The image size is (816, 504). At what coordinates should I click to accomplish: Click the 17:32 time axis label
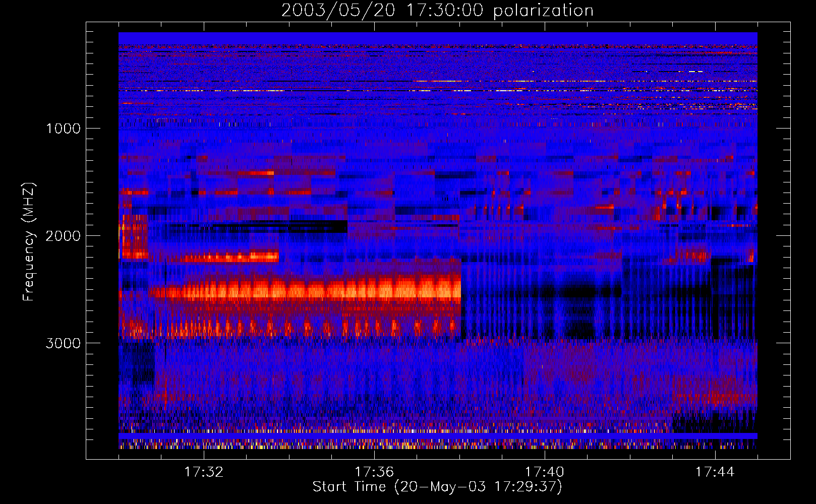pos(204,472)
